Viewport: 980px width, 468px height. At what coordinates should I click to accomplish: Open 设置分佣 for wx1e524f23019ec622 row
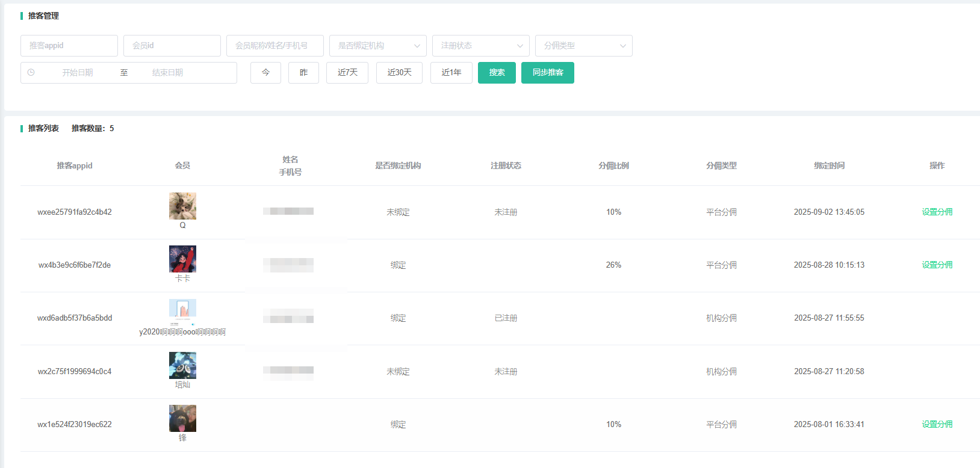pyautogui.click(x=937, y=424)
